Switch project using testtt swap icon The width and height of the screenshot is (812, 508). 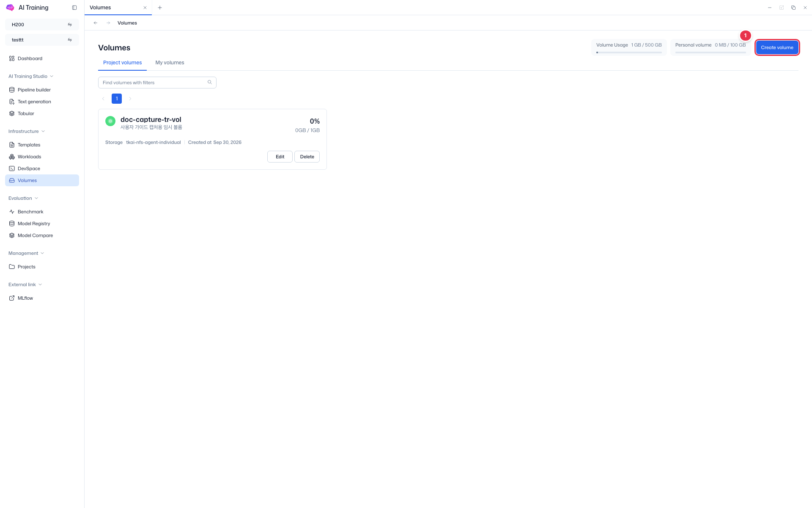(70, 40)
